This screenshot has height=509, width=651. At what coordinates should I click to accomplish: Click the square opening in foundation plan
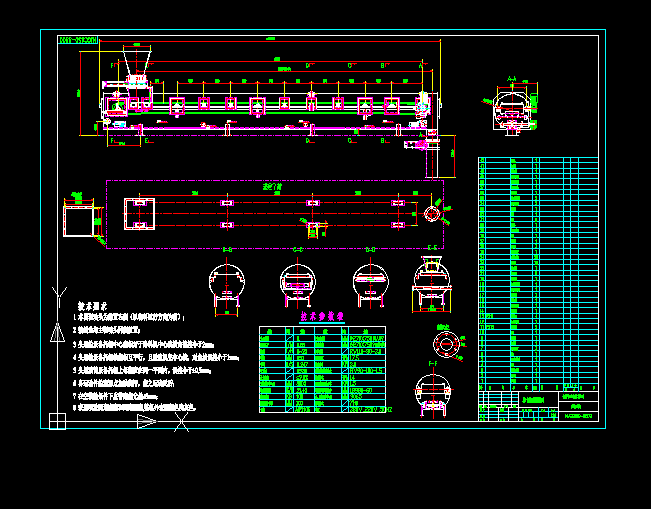pos(140,214)
